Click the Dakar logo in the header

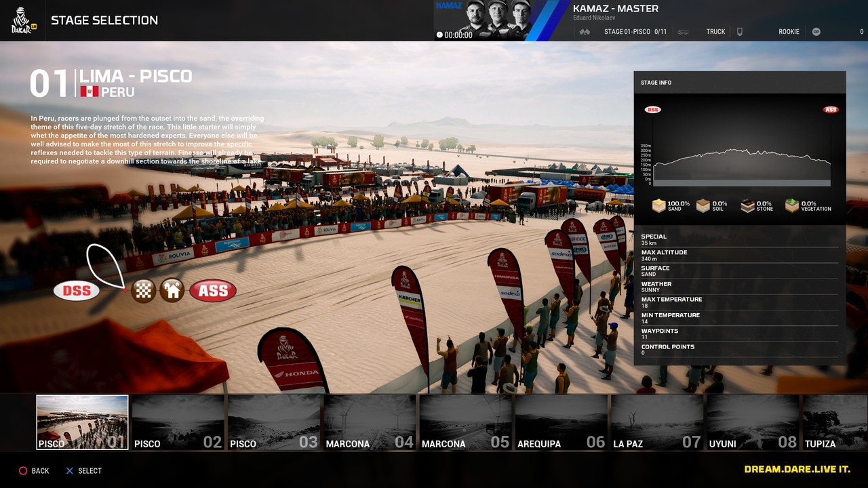pos(24,21)
